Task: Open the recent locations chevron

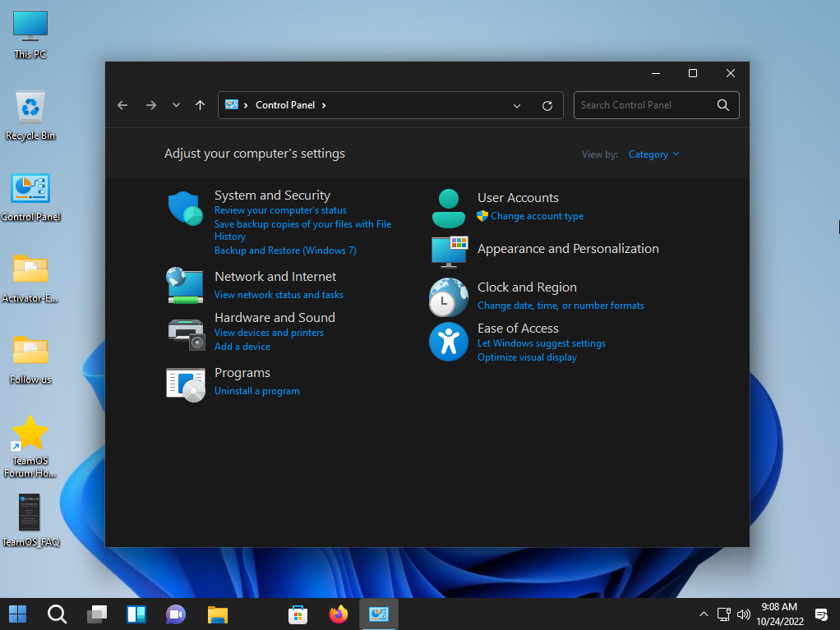Action: coord(176,105)
